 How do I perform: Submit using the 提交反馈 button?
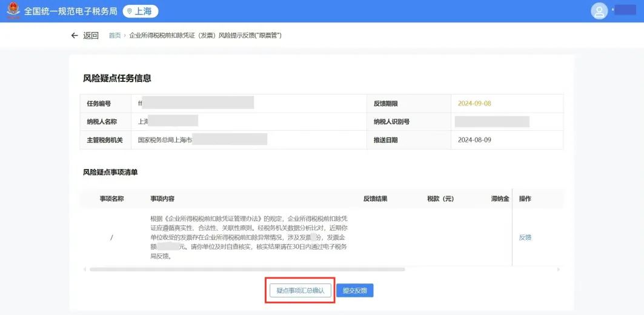(355, 291)
